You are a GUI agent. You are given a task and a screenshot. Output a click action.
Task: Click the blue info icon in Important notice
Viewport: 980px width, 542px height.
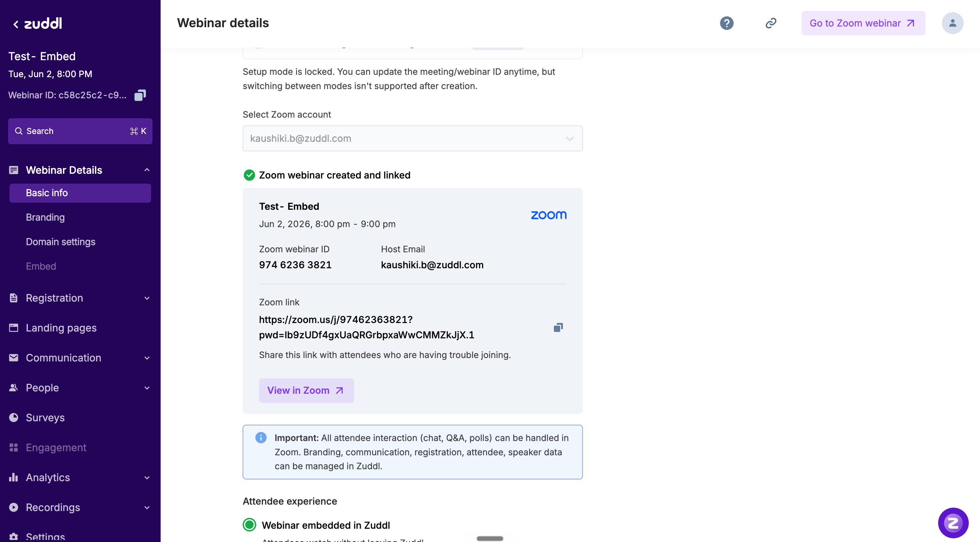(x=261, y=438)
